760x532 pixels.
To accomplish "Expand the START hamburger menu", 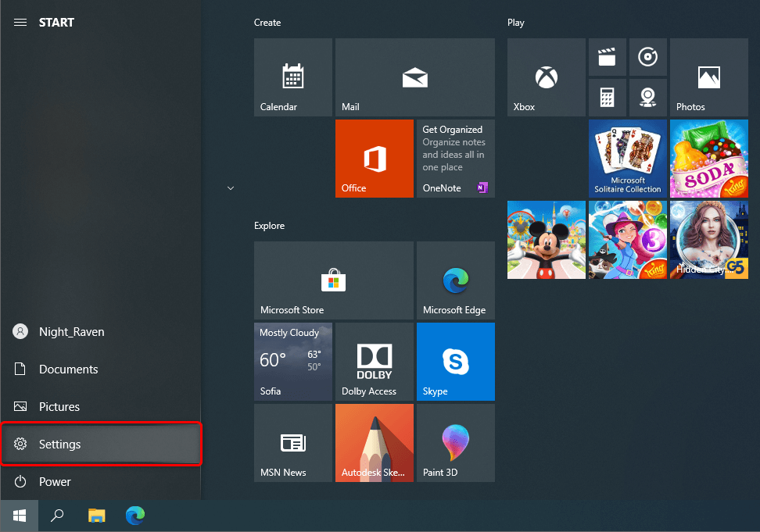I will coord(20,23).
